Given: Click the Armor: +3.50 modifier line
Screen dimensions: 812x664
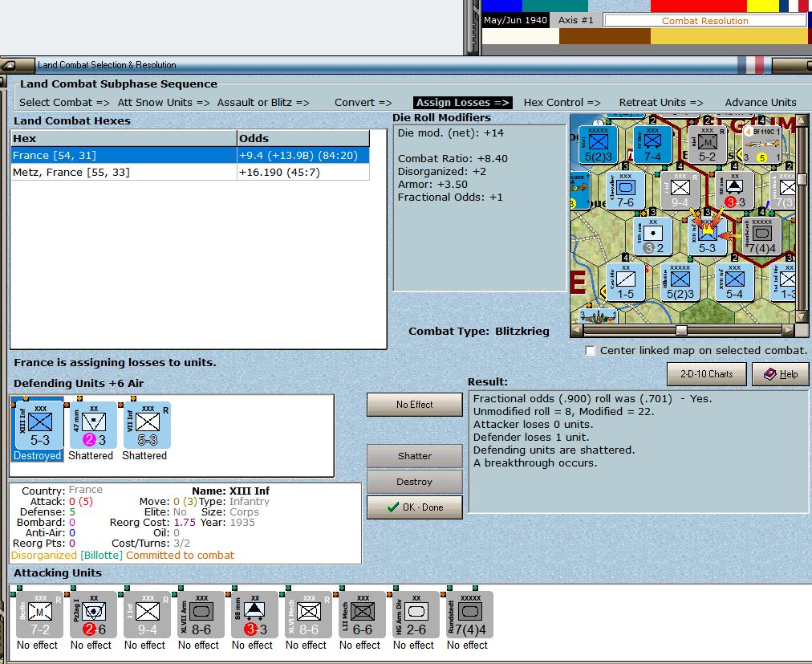Looking at the screenshot, I should 432,185.
